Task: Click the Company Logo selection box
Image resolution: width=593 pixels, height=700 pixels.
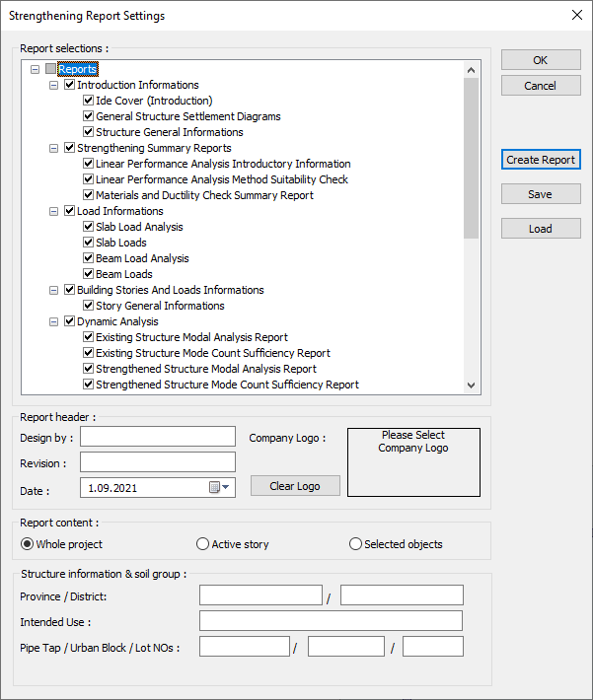Action: coord(413,461)
